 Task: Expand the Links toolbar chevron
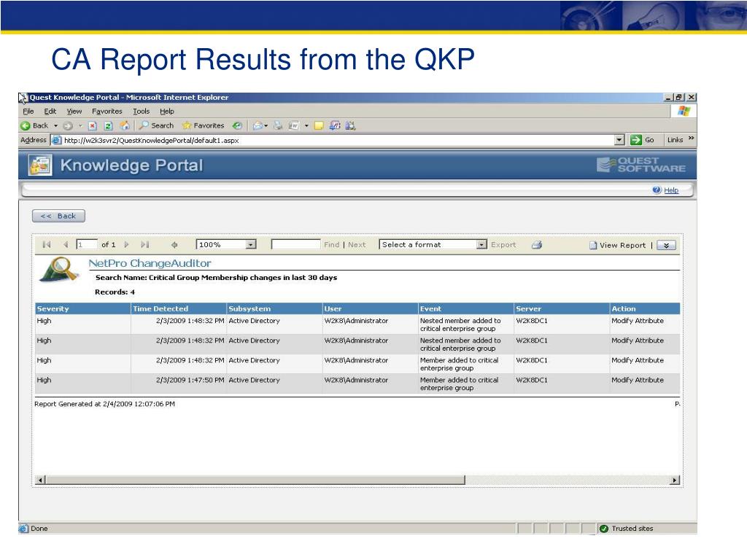coord(692,139)
